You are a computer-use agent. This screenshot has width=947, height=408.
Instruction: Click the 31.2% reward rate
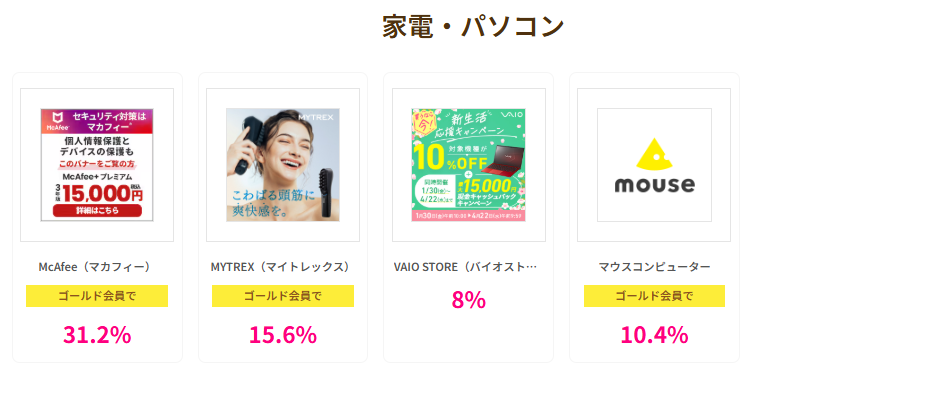[x=97, y=335]
